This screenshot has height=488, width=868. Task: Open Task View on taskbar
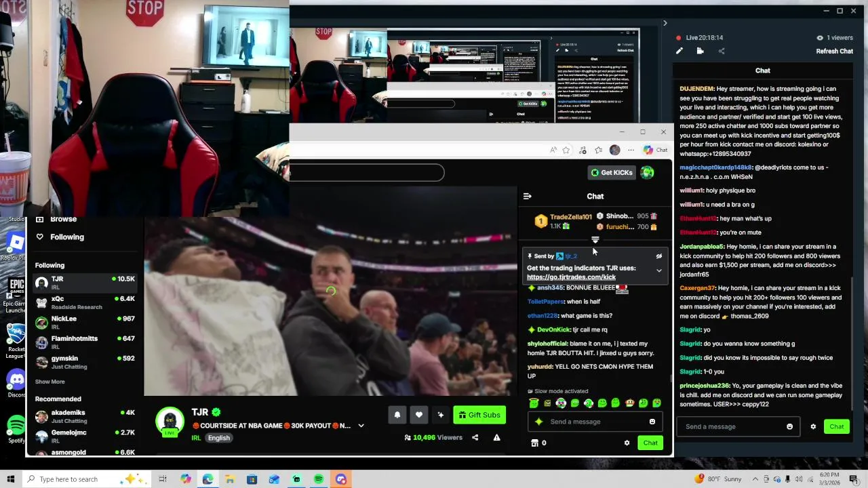click(163, 479)
